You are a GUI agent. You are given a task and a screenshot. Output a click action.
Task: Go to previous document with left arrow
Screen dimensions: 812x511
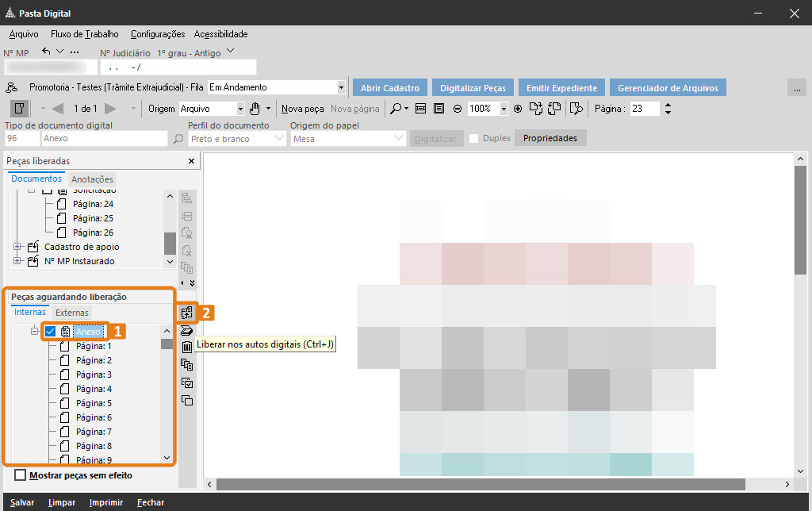[58, 109]
